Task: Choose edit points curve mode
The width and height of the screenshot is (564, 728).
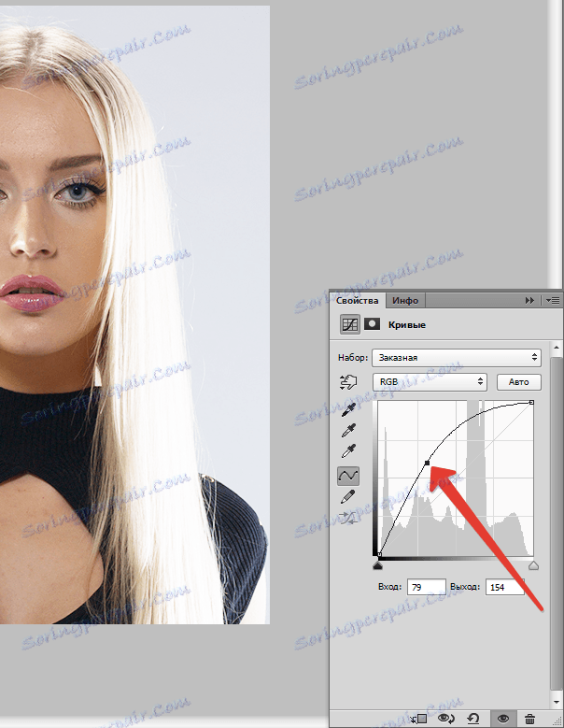Action: pyautogui.click(x=348, y=475)
